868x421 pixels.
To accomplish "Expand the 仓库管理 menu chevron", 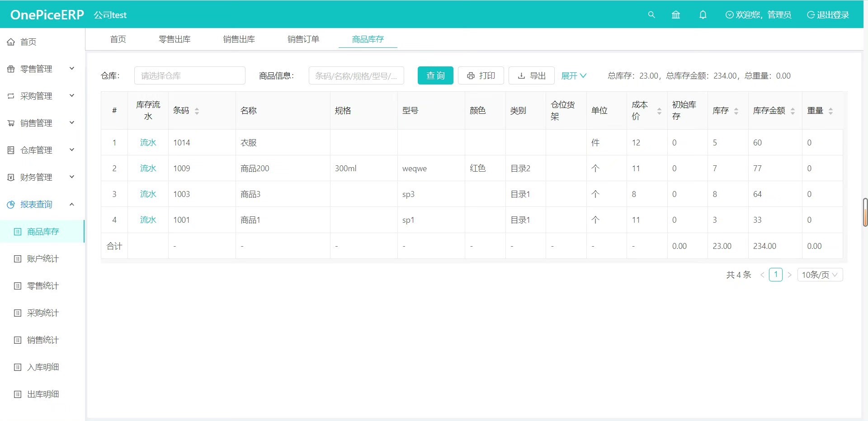I will (71, 150).
